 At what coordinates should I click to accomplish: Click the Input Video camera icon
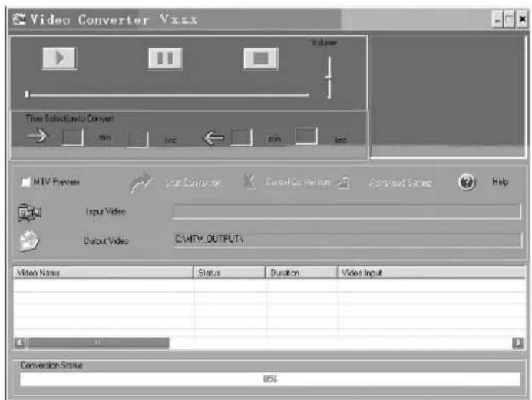tap(29, 213)
